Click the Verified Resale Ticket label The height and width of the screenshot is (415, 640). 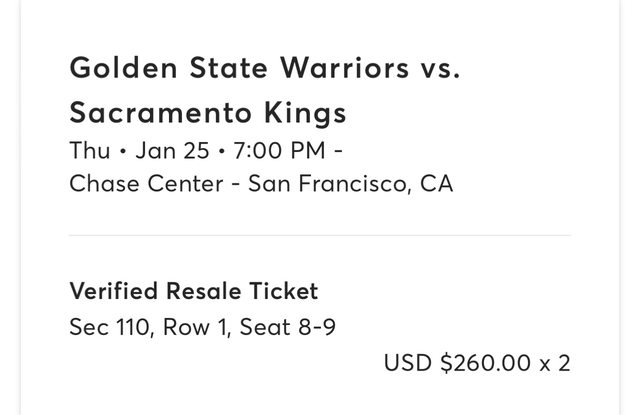click(x=193, y=291)
